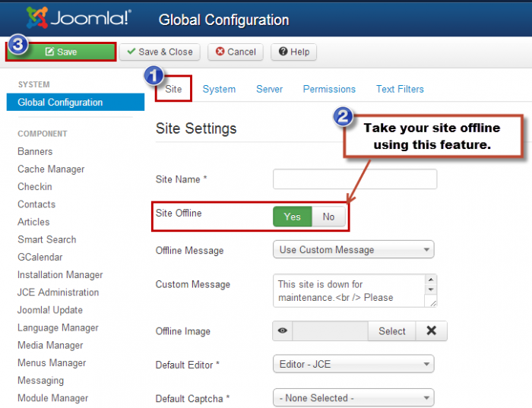This screenshot has width=532, height=408.
Task: Switch to the Text Filters tab
Action: click(x=400, y=89)
